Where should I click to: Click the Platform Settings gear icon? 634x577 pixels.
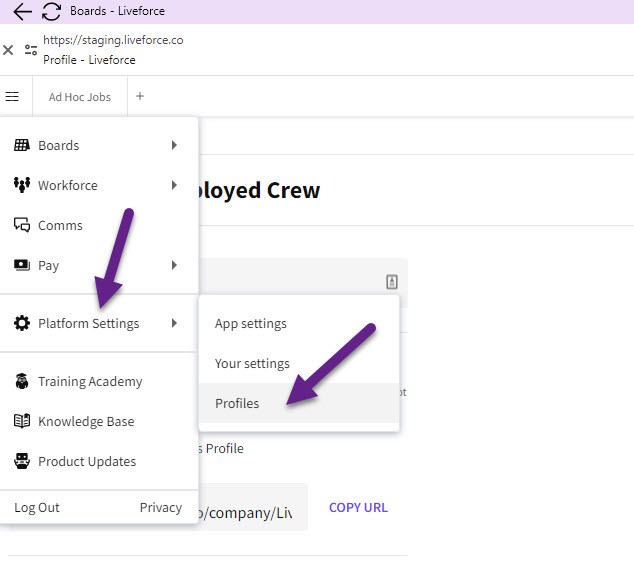pos(21,323)
